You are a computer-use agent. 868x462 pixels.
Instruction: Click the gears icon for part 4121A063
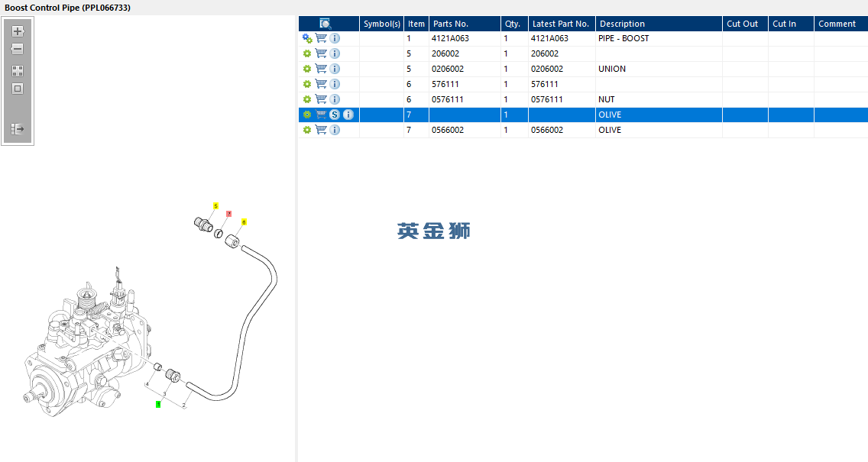(307, 38)
